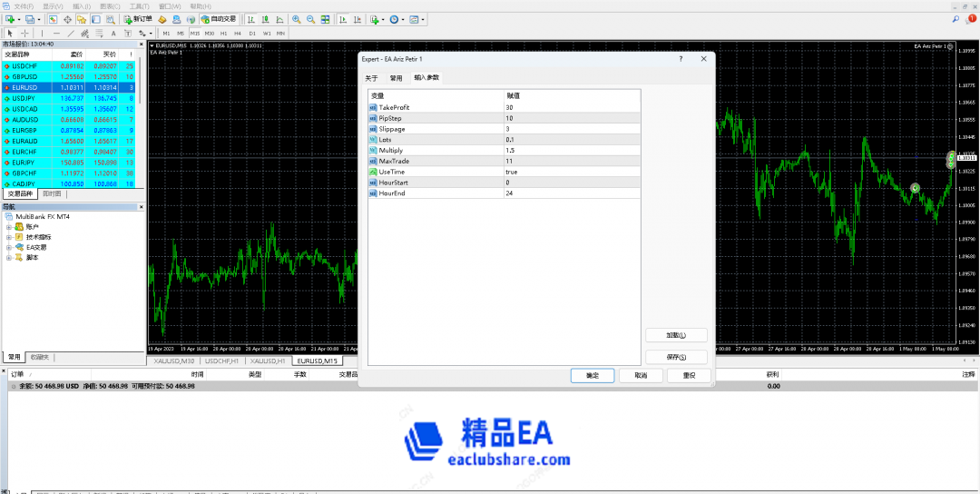Switch timeframe to W1
This screenshot has height=494, width=980.
click(x=267, y=33)
